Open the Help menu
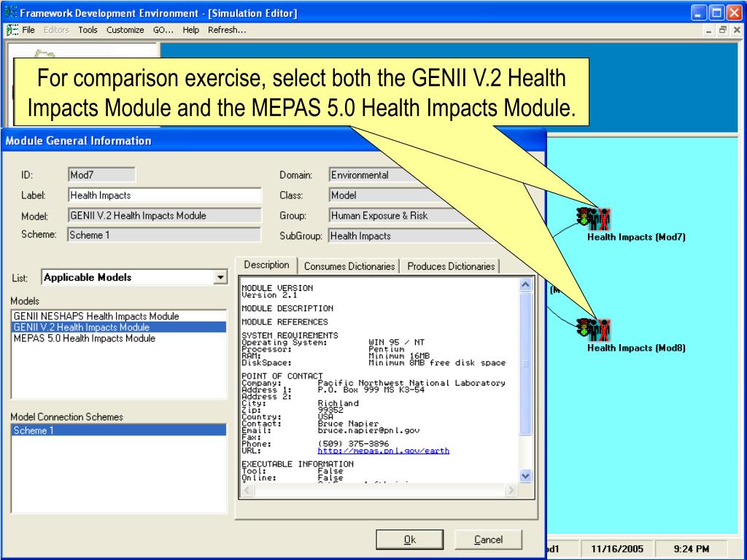This screenshot has width=747, height=560. (190, 30)
